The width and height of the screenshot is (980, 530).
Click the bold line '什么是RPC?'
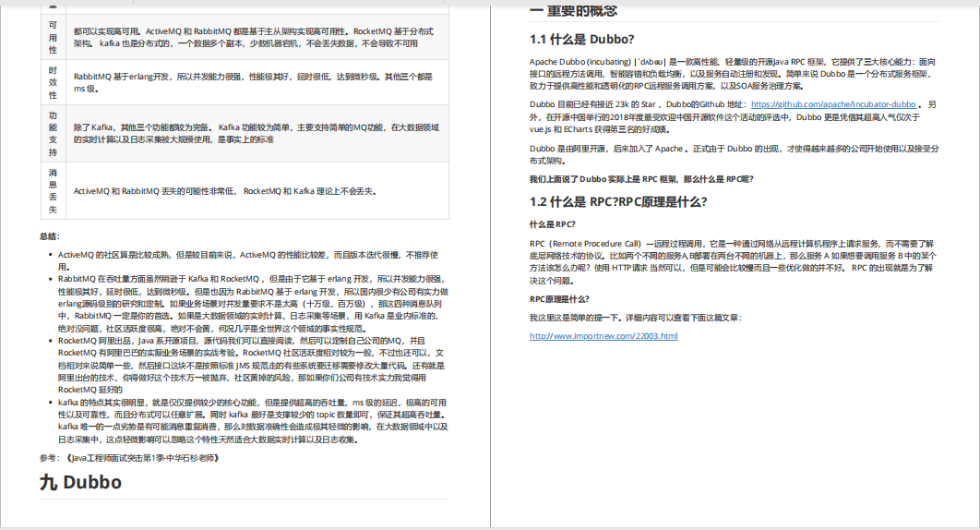tap(553, 224)
